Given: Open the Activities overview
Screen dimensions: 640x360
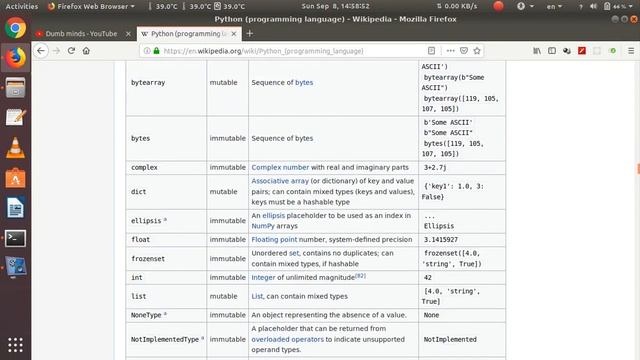Looking at the screenshot, I should 22,6.
